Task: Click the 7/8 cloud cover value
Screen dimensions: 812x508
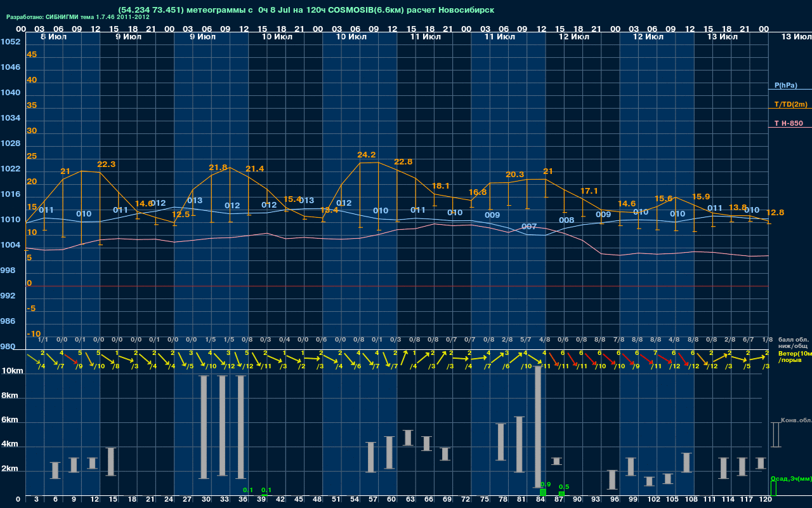Action: point(619,340)
